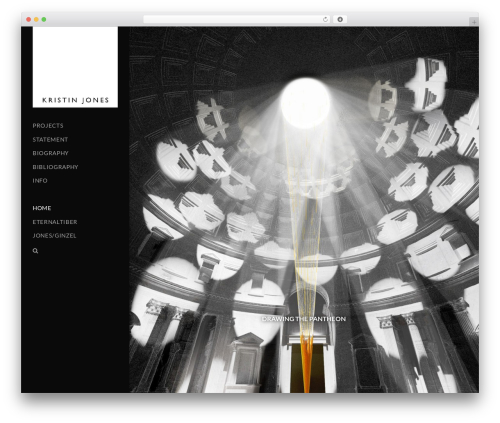The width and height of the screenshot is (500, 423).
Task: Click the Pantheon oculus in hero image
Action: pos(305,103)
